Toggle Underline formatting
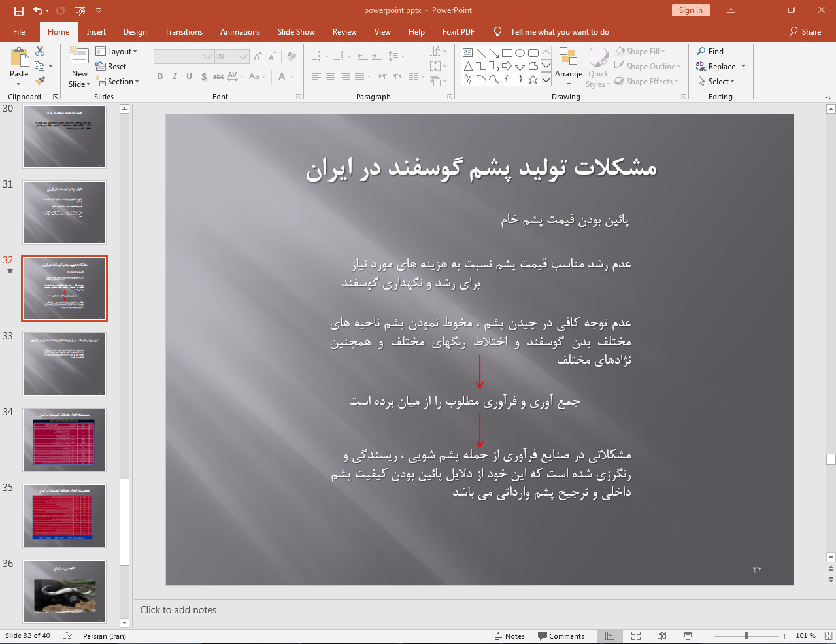This screenshot has width=836, height=644. [189, 76]
